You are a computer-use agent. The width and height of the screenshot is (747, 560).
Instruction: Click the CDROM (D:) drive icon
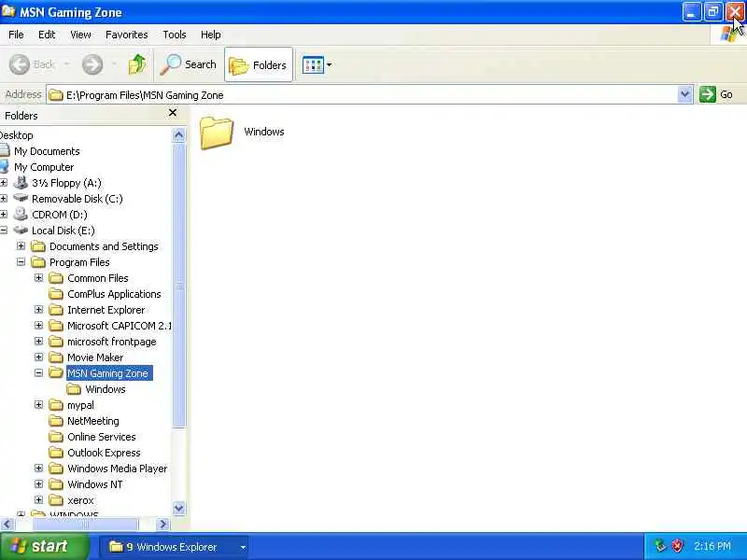tap(21, 214)
